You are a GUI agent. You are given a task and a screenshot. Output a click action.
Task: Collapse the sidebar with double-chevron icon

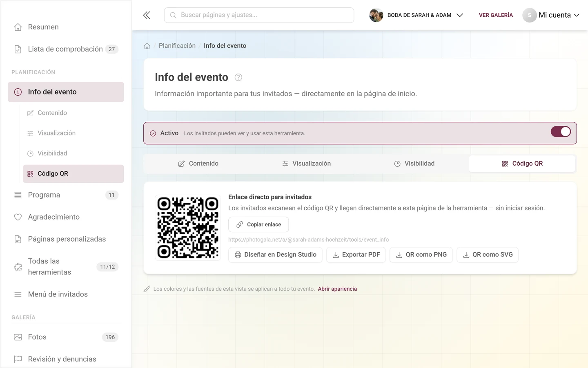[147, 15]
